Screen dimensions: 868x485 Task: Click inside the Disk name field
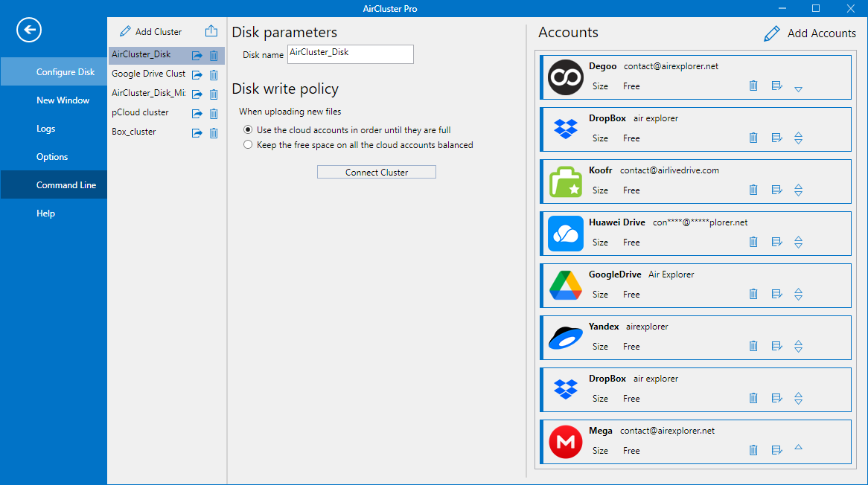350,54
